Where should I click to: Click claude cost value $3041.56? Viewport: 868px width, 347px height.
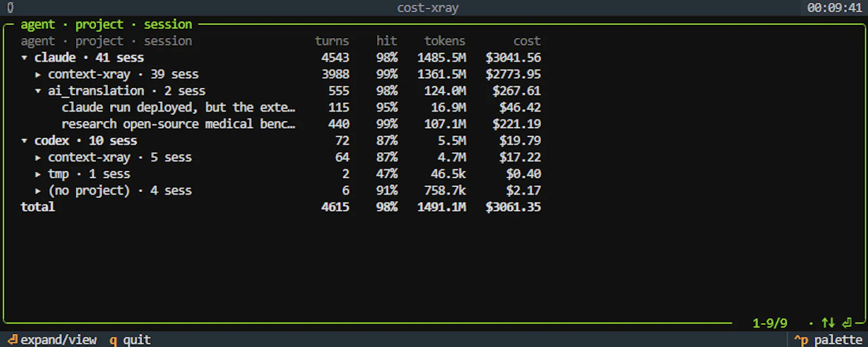[513, 57]
